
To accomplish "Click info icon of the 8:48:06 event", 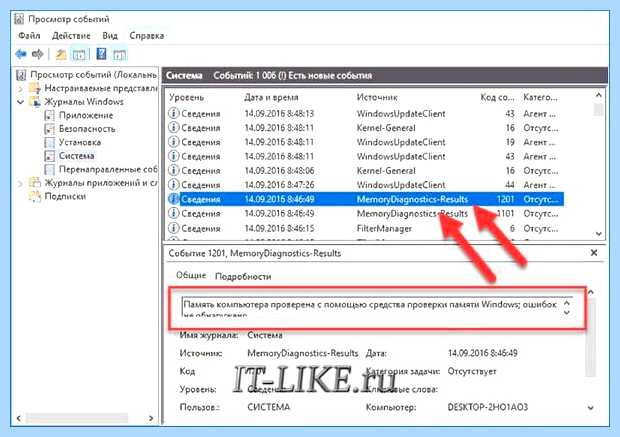I will (x=173, y=170).
